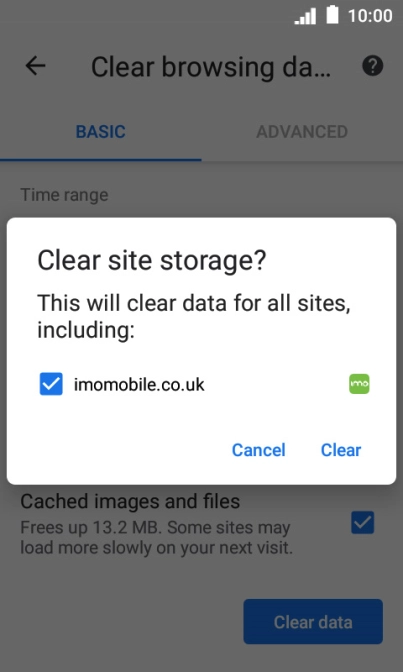
Task: Tap the back arrow icon
Action: click(35, 66)
